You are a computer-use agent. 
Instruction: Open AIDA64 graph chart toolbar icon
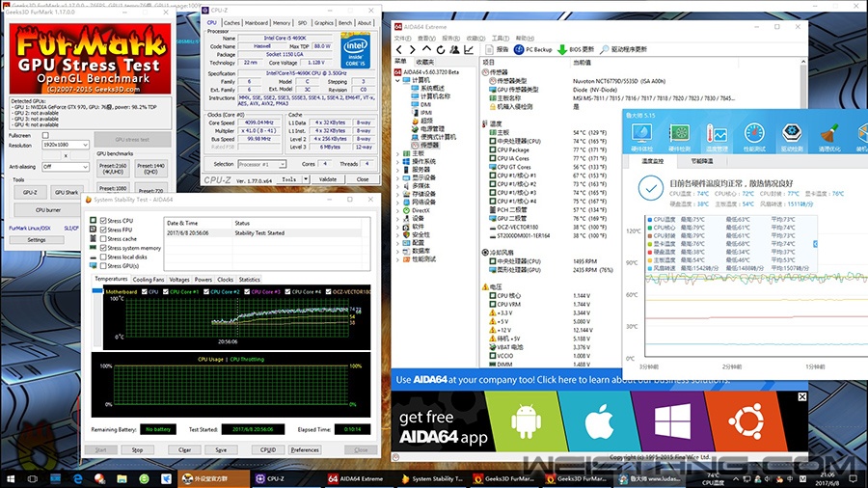pos(469,50)
